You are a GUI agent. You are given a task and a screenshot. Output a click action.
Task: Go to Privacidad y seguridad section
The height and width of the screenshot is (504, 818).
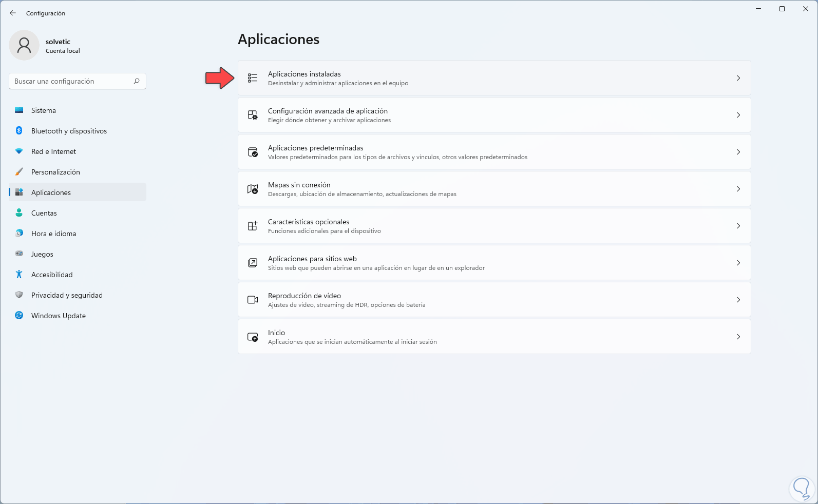pos(67,295)
